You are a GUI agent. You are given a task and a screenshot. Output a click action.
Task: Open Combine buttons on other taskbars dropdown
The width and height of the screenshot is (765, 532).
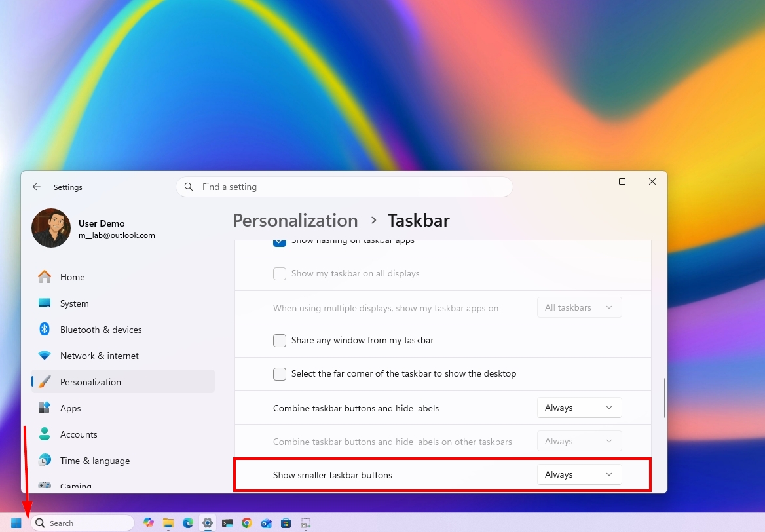tap(579, 441)
